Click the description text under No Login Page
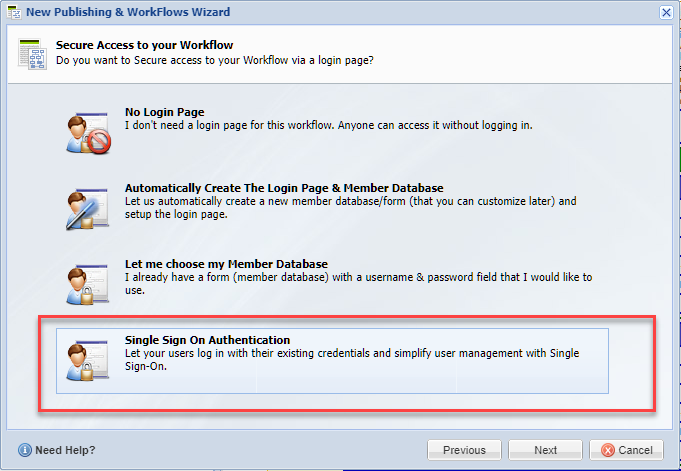 pyautogui.click(x=329, y=126)
